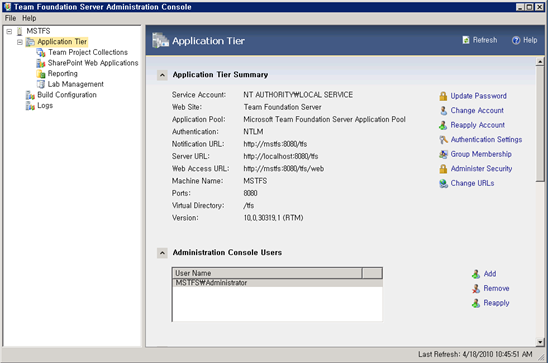The height and width of the screenshot is (363, 548).
Task: Click the Change Account link
Action: tap(477, 110)
